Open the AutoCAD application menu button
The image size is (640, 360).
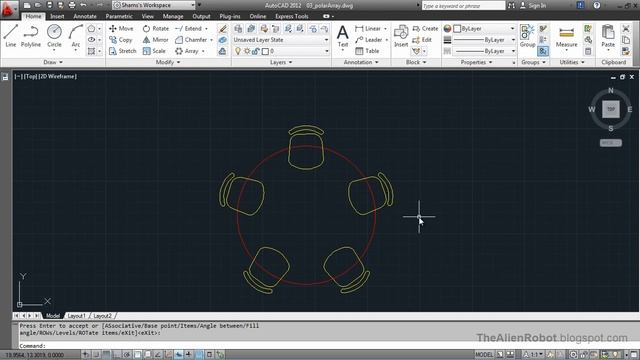tap(8, 9)
